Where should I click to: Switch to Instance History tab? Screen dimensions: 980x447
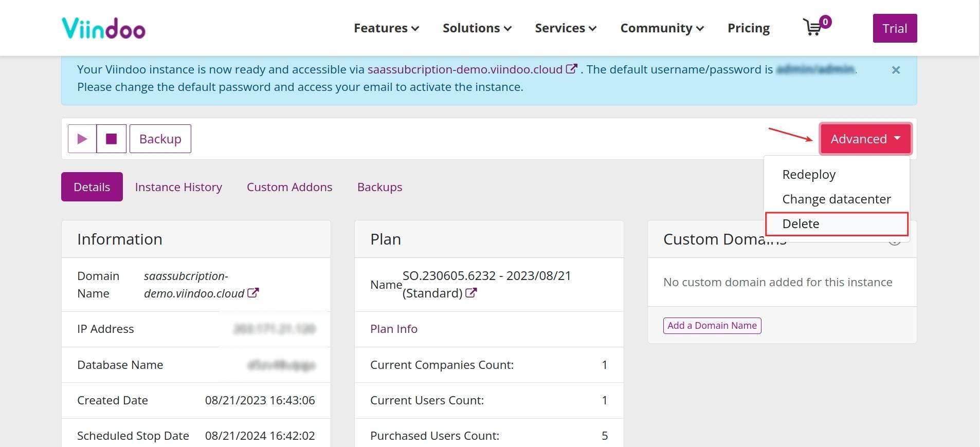(178, 187)
